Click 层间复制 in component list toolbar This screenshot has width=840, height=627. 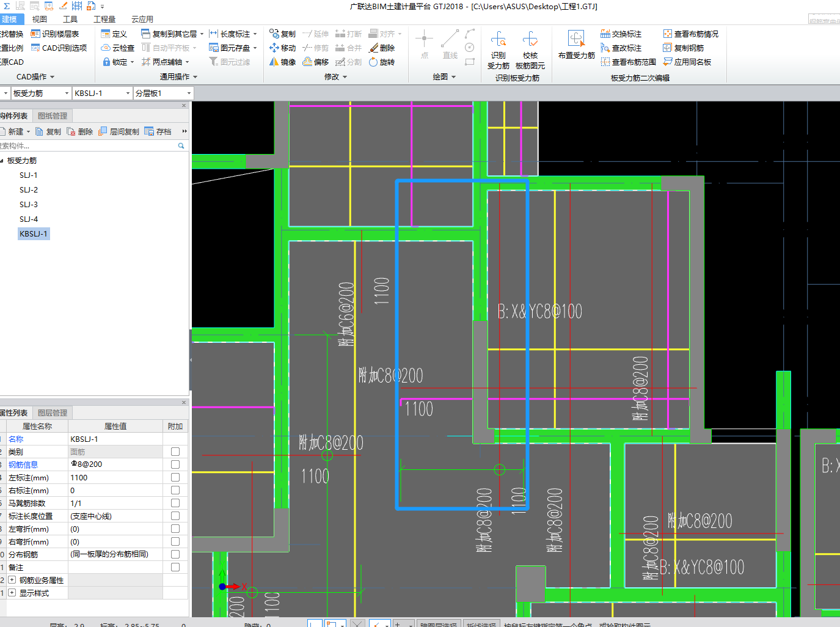119,131
